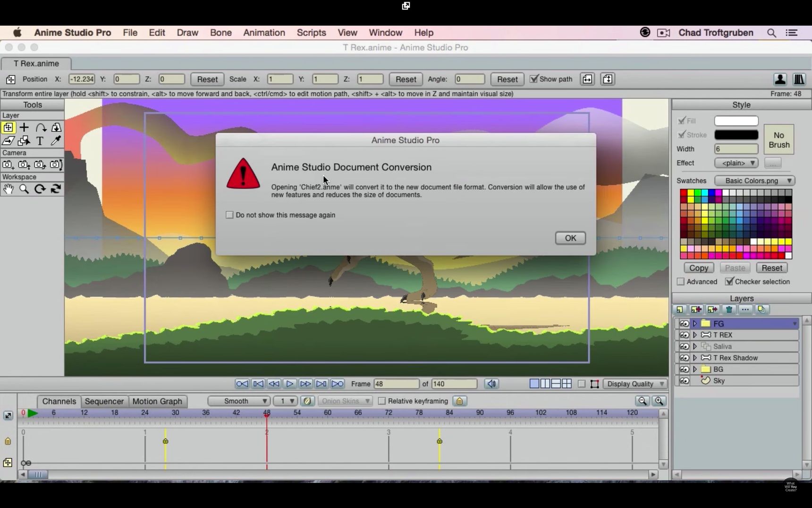The height and width of the screenshot is (508, 812).
Task: Select the Zoom Camera tool
Action: pos(24,165)
